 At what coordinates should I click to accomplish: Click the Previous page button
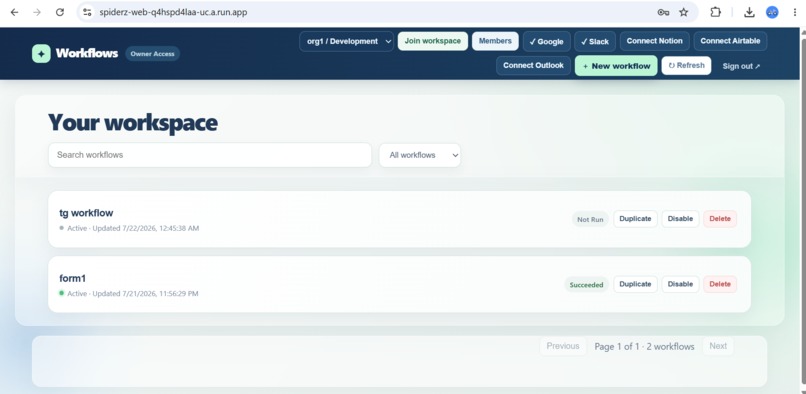(x=563, y=346)
